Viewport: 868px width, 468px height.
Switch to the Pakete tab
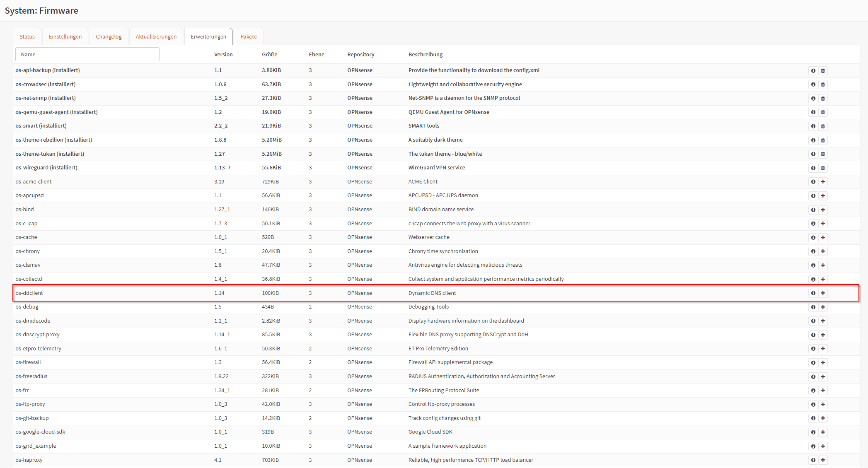[248, 36]
